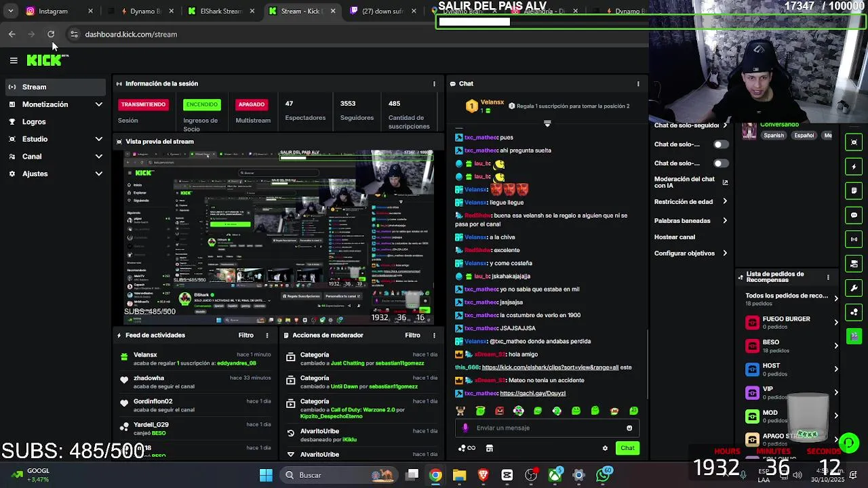This screenshot has height=488, width=868.
Task: Send message with green Chat button
Action: click(627, 448)
